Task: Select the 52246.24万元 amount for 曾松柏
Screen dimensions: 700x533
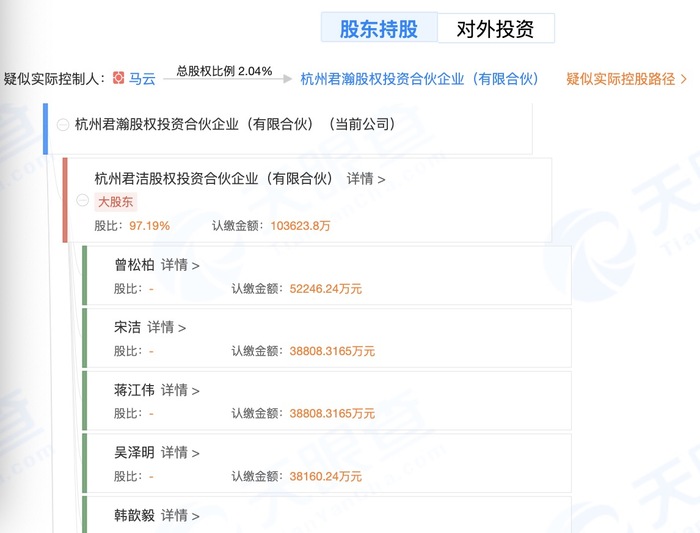Action: click(x=325, y=289)
